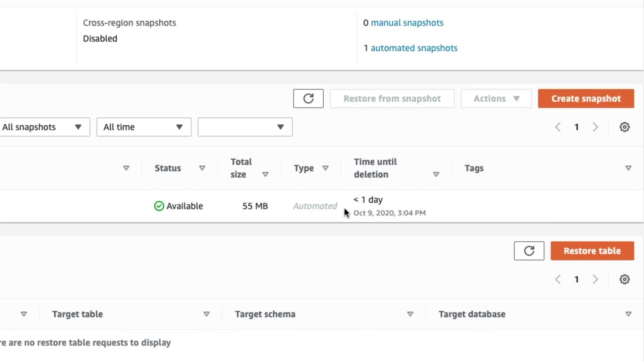The height and width of the screenshot is (362, 644).
Task: Sort by Time until deletion column
Action: coord(436,174)
